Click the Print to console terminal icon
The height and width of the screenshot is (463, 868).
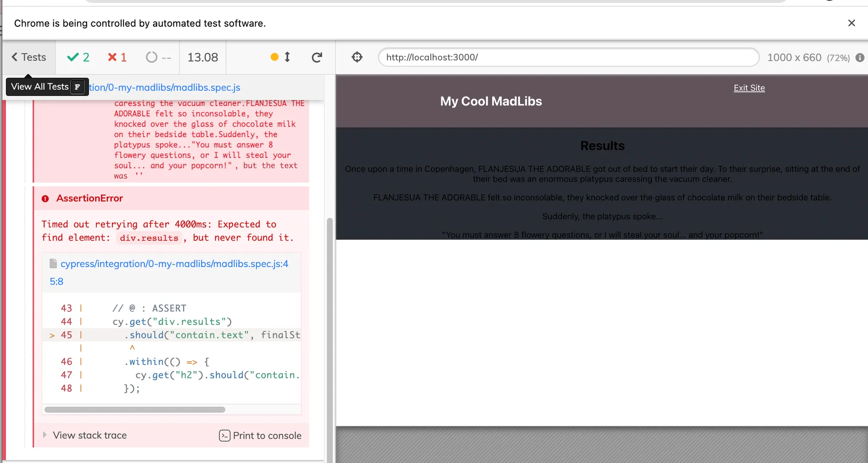coord(225,435)
